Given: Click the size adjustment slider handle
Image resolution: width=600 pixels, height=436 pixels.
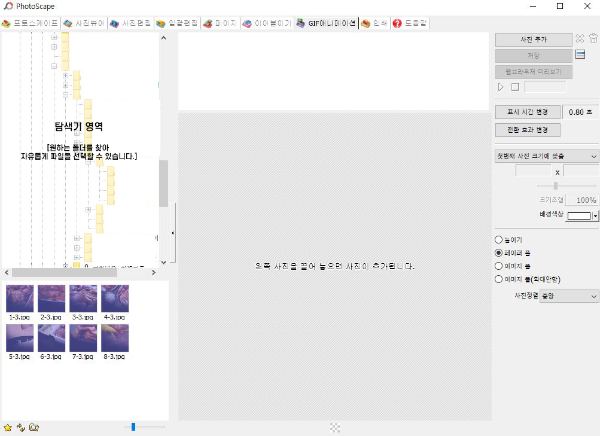Looking at the screenshot, I should (x=556, y=186).
